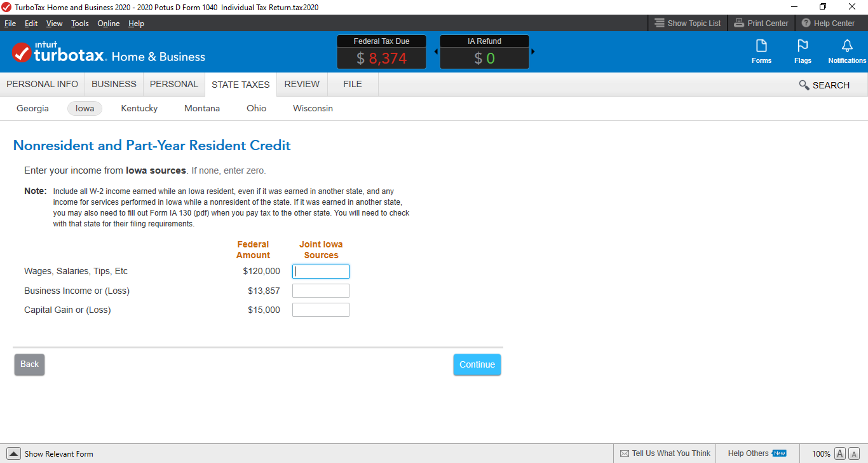The image size is (868, 463).
Task: Go to FILE tab
Action: pyautogui.click(x=353, y=84)
